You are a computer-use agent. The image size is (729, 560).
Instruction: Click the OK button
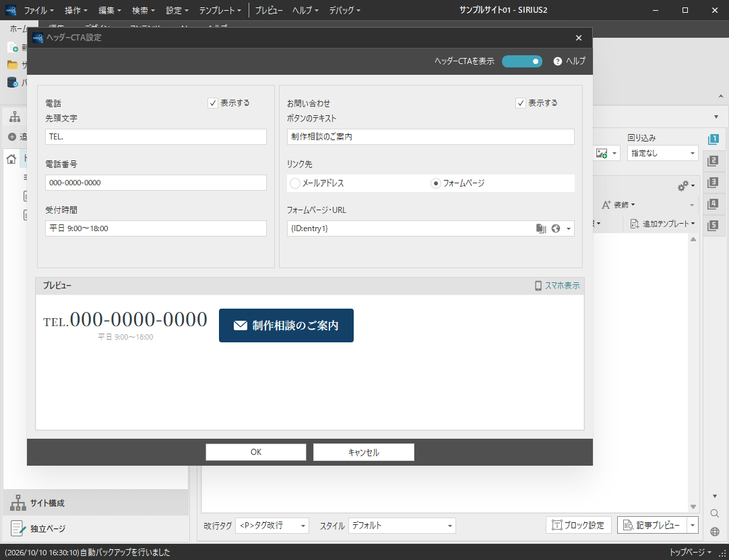coord(256,452)
